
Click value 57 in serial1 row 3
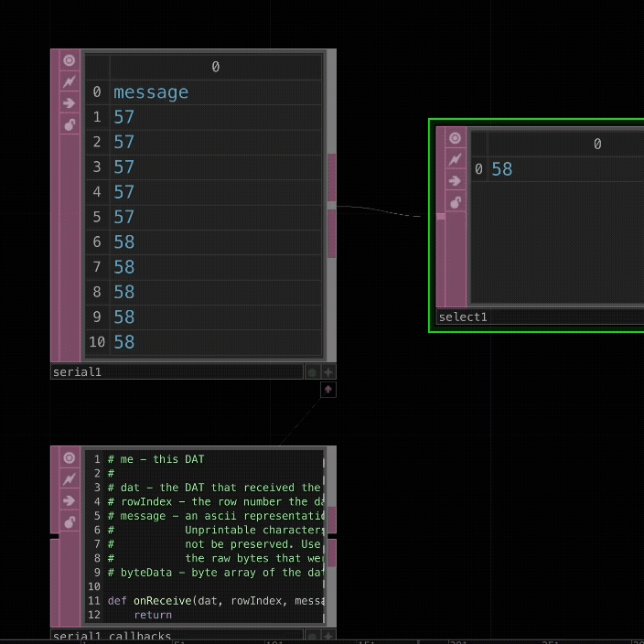point(216,167)
